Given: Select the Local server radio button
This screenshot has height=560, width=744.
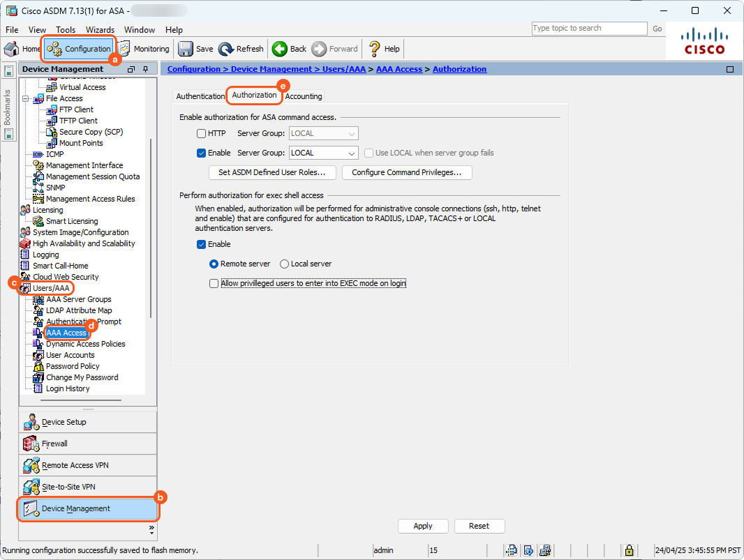Looking at the screenshot, I should coord(284,264).
